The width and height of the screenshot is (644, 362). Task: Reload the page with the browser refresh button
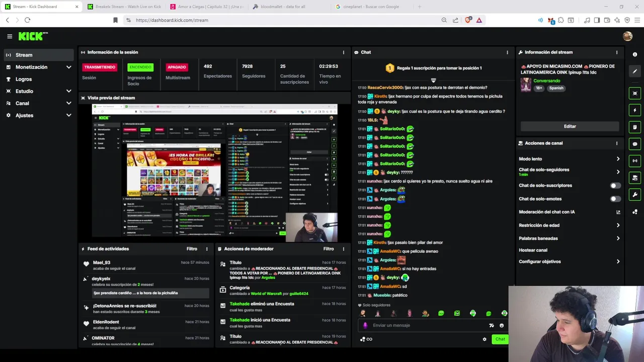pos(27,20)
